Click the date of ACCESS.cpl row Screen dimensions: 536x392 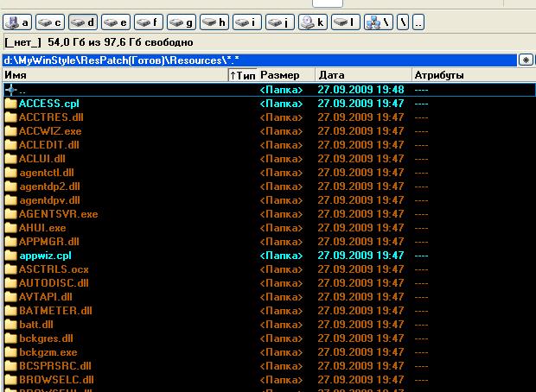361,104
